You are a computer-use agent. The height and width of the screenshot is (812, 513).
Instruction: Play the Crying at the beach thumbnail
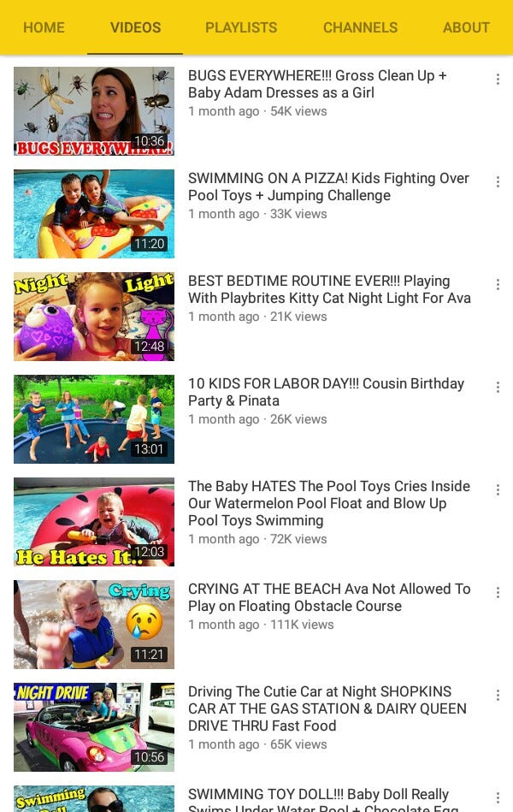coord(94,625)
